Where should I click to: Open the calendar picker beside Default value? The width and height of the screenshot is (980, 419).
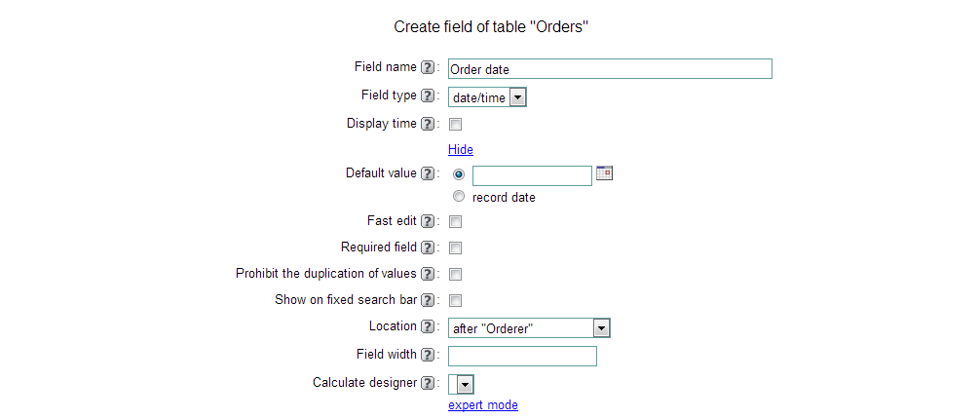604,173
